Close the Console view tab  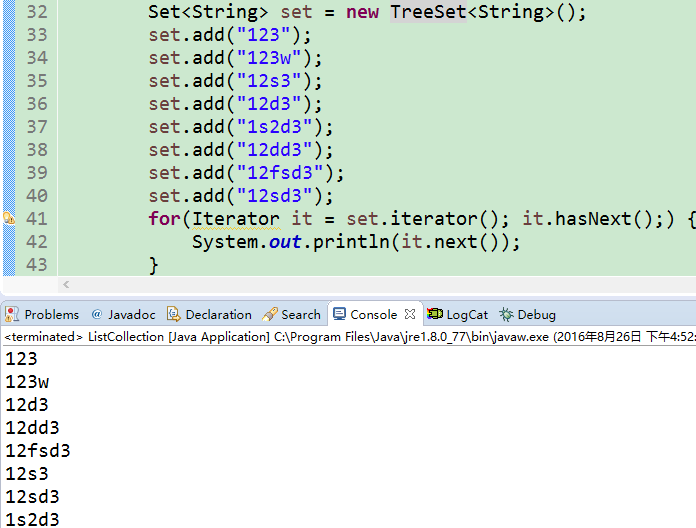coord(410,314)
